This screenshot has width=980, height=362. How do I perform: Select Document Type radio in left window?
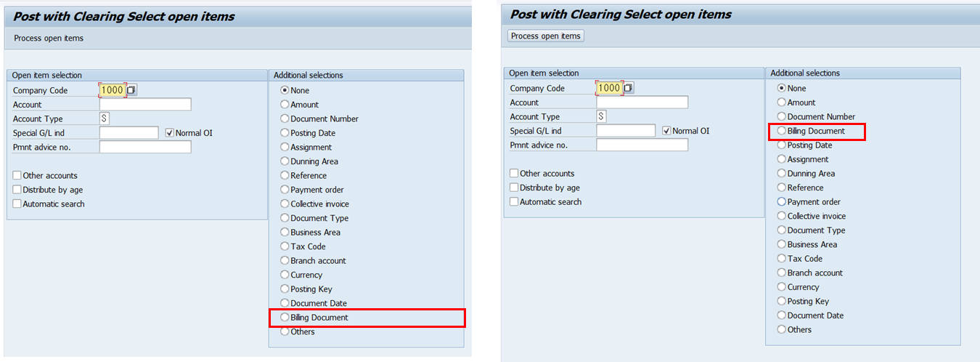click(285, 218)
